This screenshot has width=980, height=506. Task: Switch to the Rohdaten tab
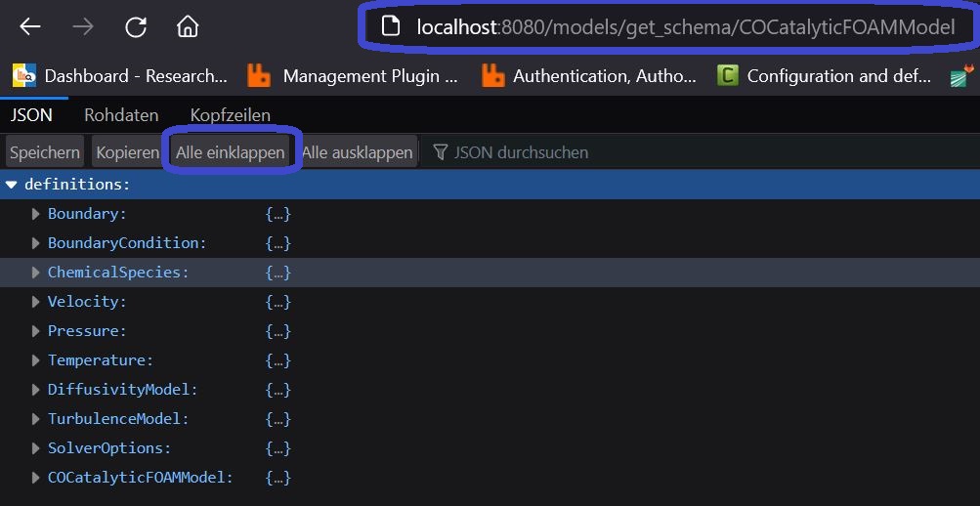pos(121,115)
